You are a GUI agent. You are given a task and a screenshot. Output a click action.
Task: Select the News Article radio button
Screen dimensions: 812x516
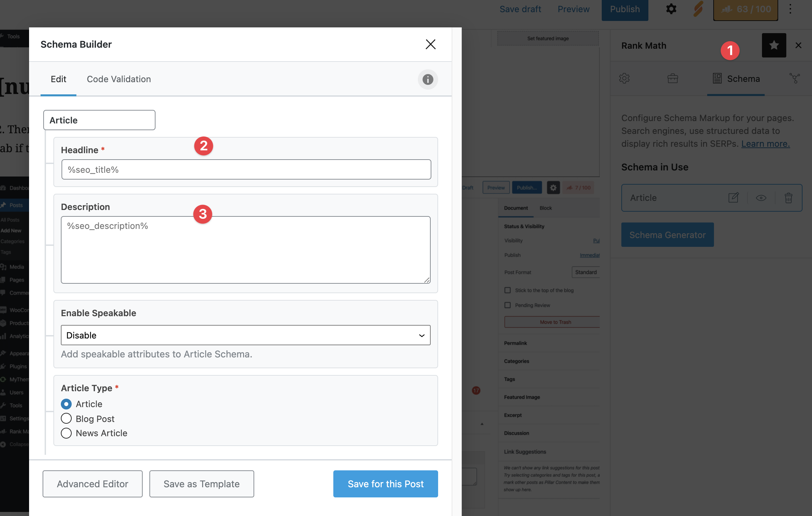66,433
